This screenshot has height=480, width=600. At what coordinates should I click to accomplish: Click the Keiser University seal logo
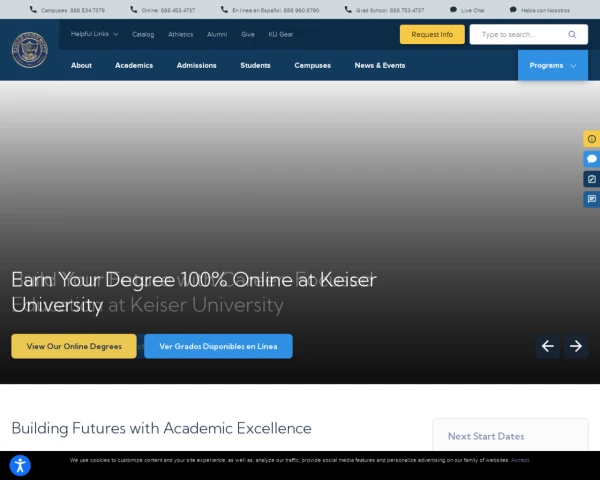point(29,50)
